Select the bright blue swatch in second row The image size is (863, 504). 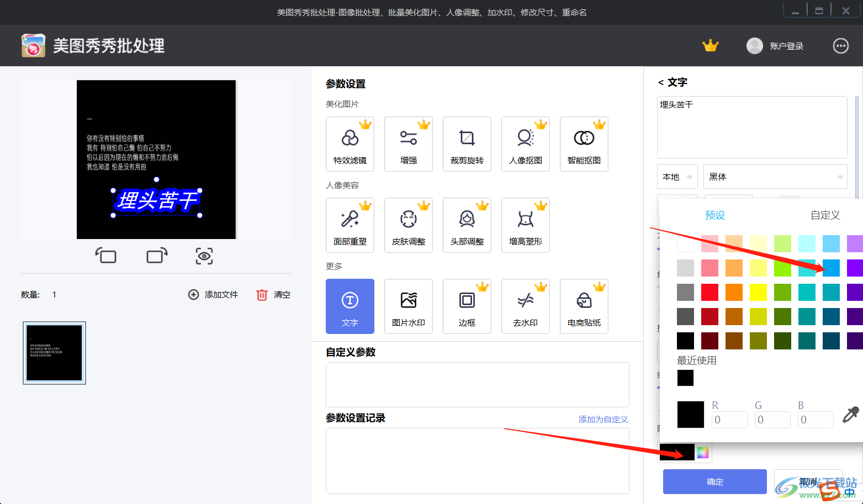pos(831,268)
